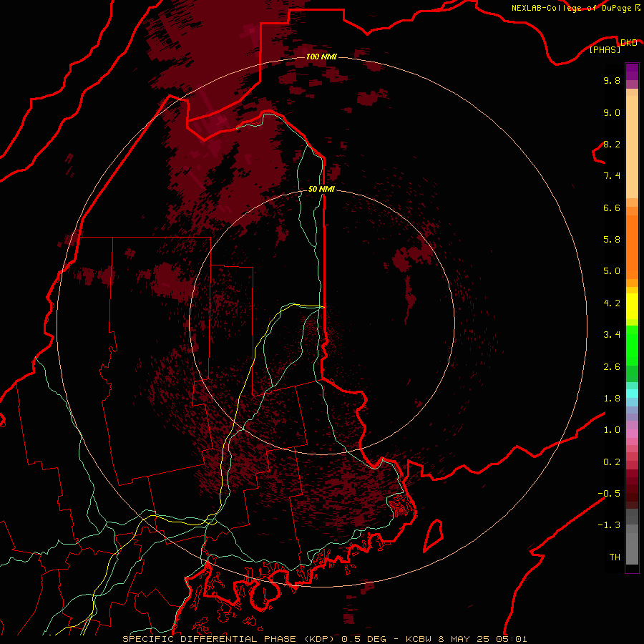Click the [PHAS] legend unit label
This screenshot has width=644, height=644.
coord(605,49)
